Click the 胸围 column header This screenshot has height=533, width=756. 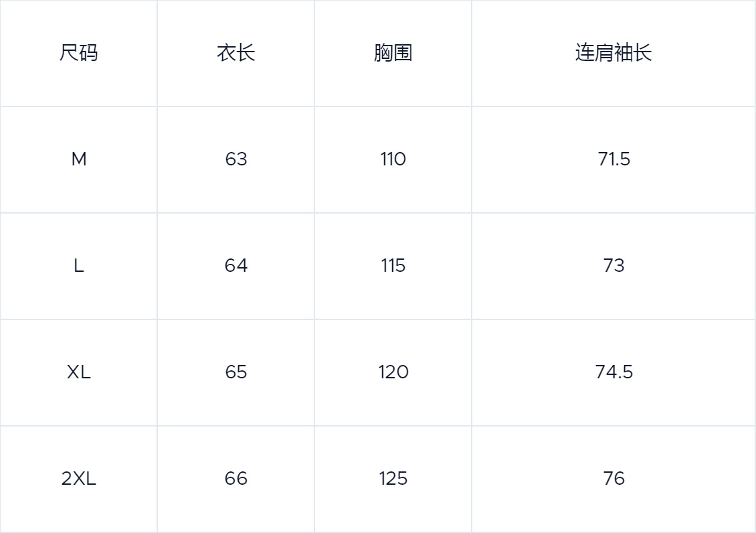[393, 53]
